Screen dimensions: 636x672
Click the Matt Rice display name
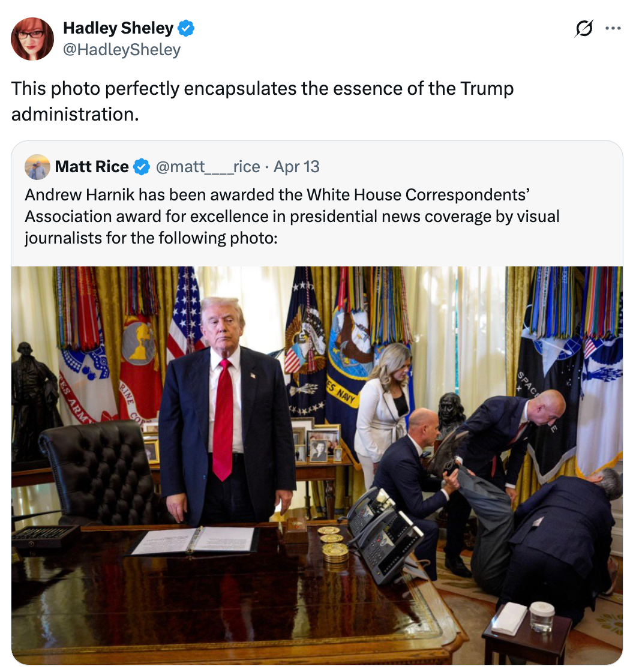click(92, 167)
